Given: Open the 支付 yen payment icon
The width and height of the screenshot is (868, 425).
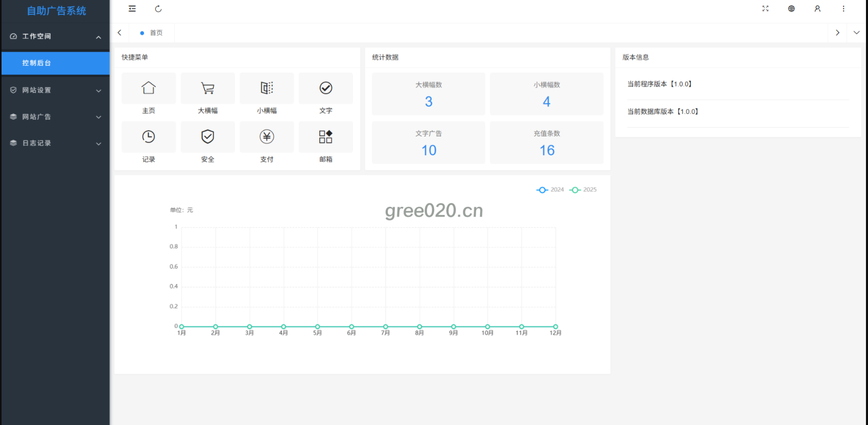Looking at the screenshot, I should [267, 137].
